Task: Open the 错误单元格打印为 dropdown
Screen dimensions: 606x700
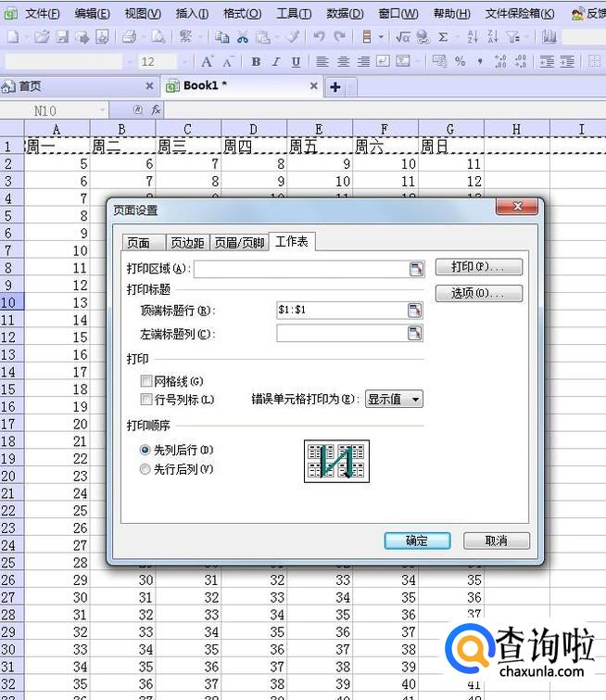Action: (394, 399)
